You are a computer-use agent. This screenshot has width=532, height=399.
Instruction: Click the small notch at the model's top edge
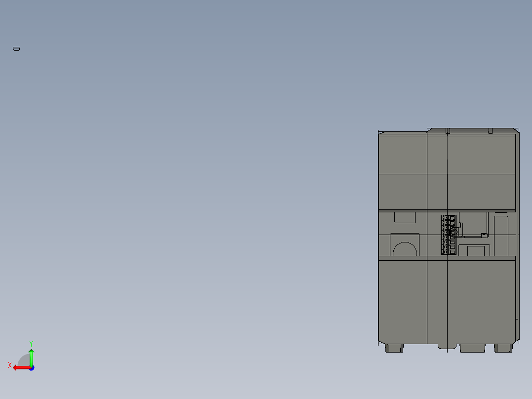pyautogui.click(x=448, y=132)
